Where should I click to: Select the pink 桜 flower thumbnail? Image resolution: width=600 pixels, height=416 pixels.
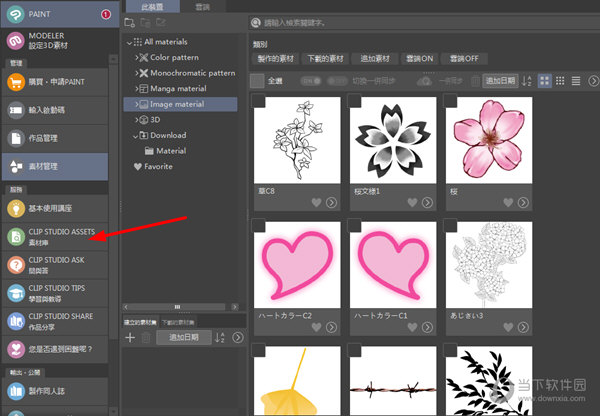click(489, 140)
